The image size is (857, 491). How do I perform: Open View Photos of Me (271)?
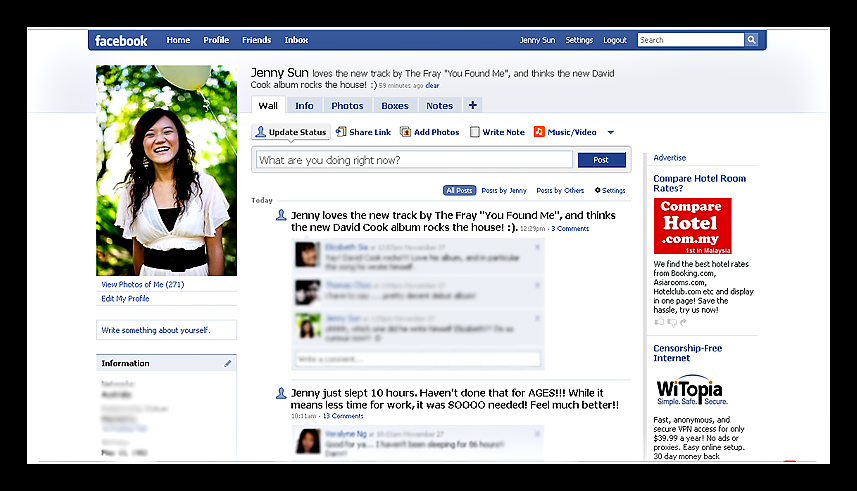click(143, 284)
